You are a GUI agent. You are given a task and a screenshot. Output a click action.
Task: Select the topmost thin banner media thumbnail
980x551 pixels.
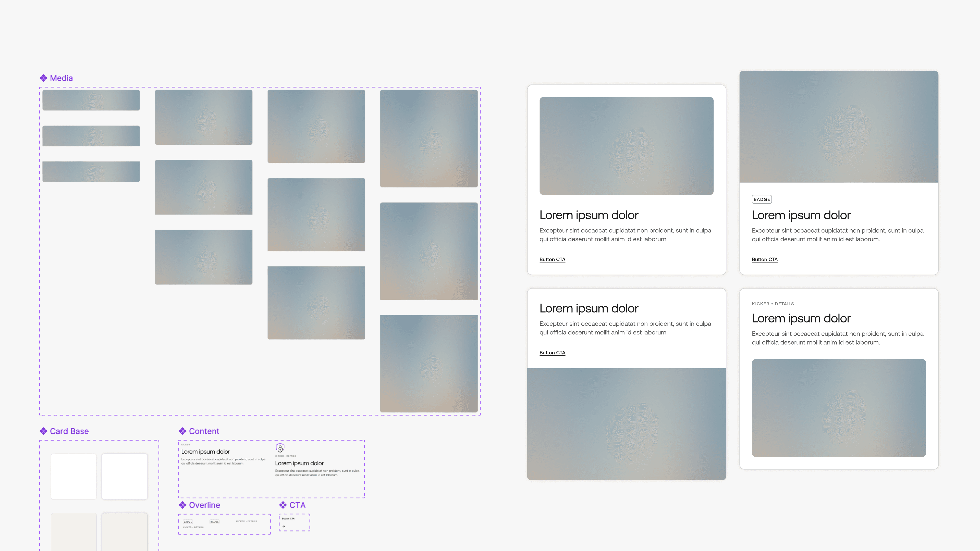[x=91, y=100]
